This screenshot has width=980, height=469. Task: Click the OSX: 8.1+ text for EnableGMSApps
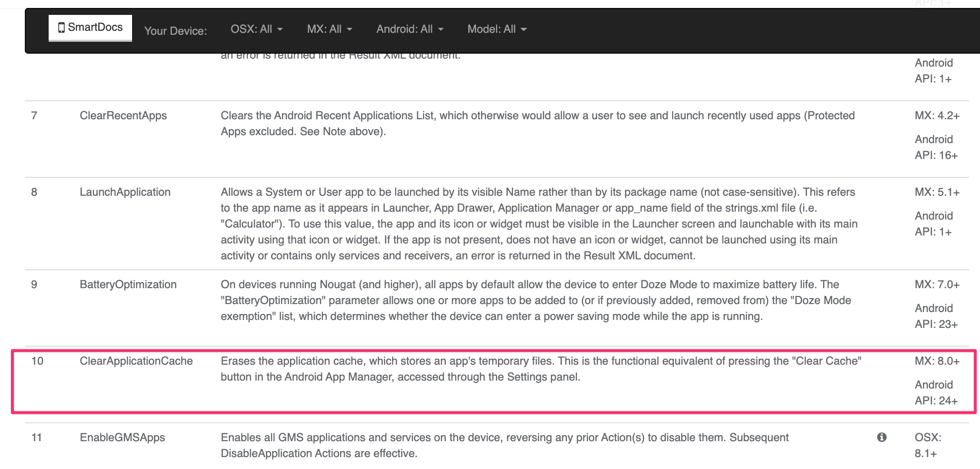(927, 445)
